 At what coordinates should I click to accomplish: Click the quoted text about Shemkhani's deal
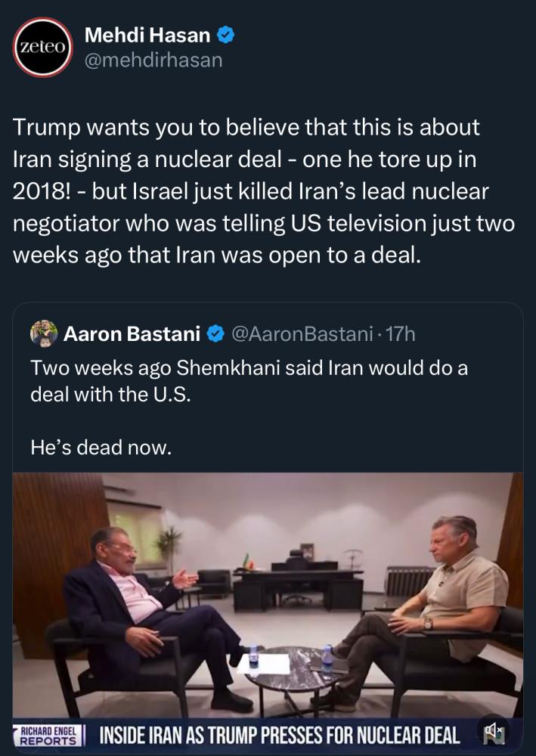tap(249, 381)
